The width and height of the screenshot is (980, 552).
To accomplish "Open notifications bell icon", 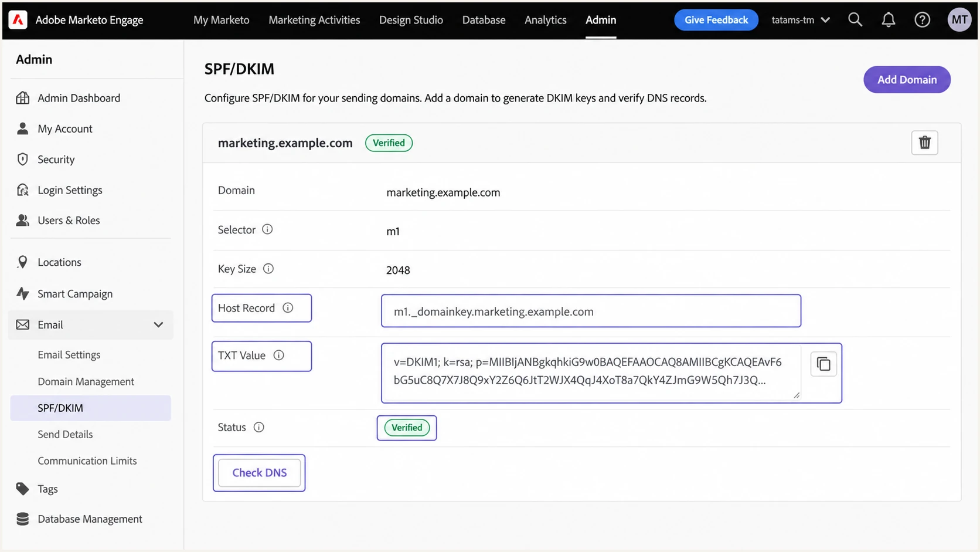I will point(889,20).
